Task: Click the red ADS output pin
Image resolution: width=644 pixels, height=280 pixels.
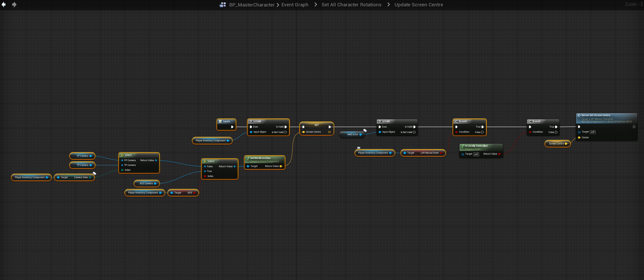Action: click(x=194, y=193)
